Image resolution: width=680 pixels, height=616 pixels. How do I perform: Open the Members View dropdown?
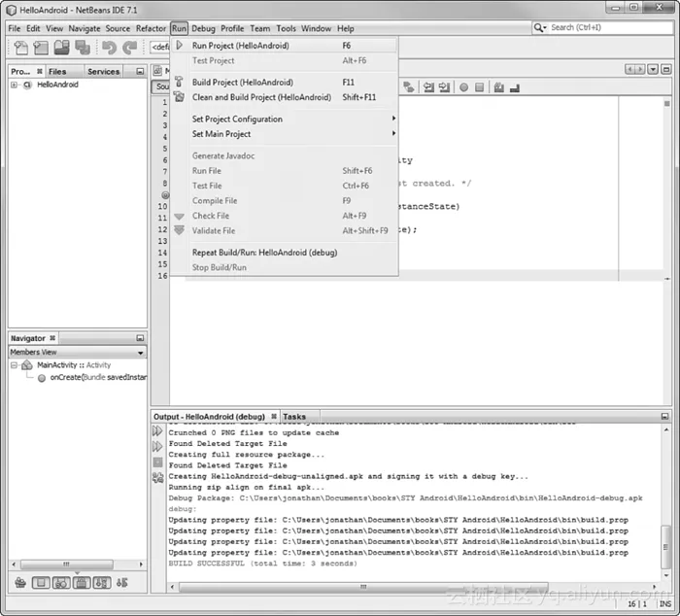(x=140, y=353)
